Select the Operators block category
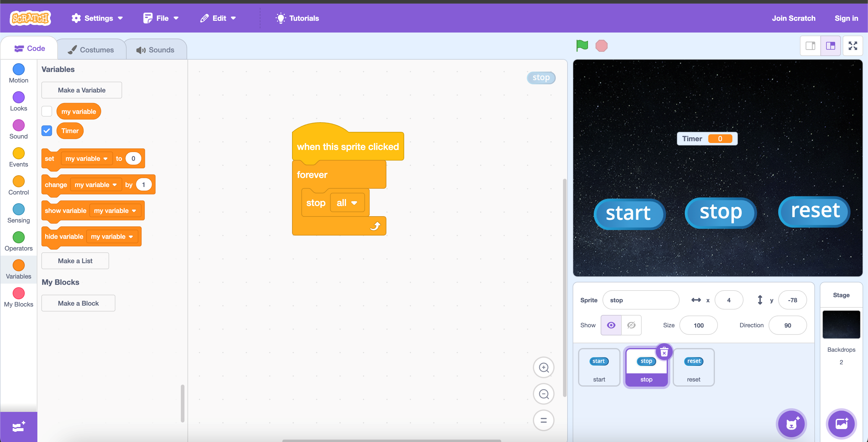Viewport: 868px width, 442px height. click(x=18, y=241)
